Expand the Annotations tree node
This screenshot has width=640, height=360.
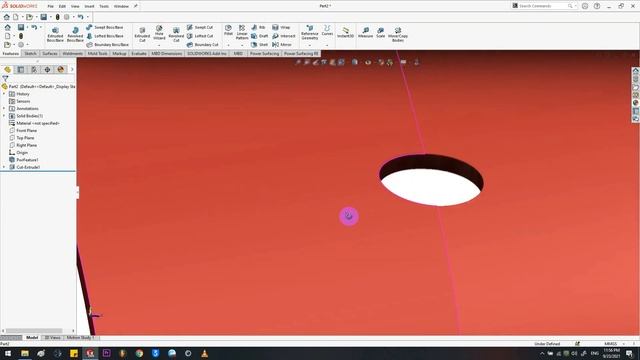pos(4,109)
